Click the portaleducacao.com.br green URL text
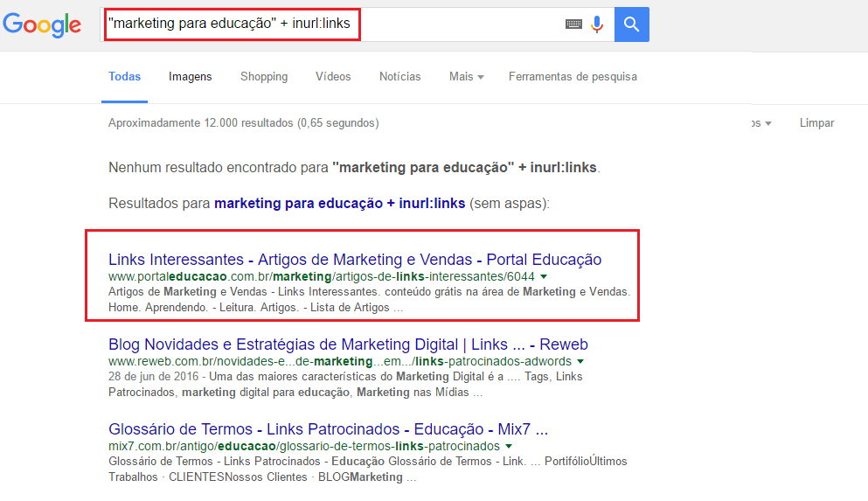 pos(322,276)
